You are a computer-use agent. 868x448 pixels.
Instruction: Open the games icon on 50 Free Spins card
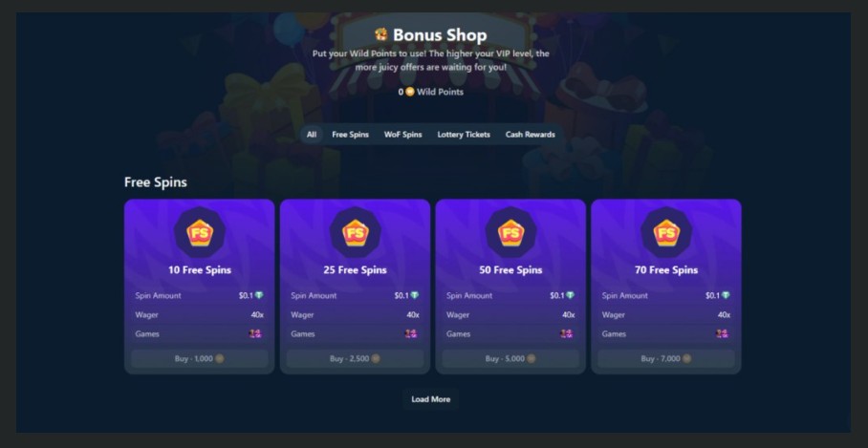pos(566,333)
